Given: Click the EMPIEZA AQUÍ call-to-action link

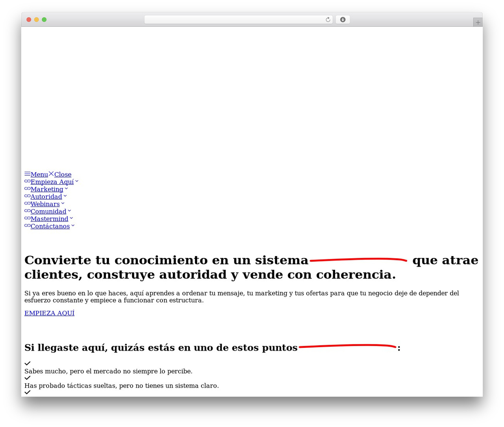Looking at the screenshot, I should tap(49, 313).
